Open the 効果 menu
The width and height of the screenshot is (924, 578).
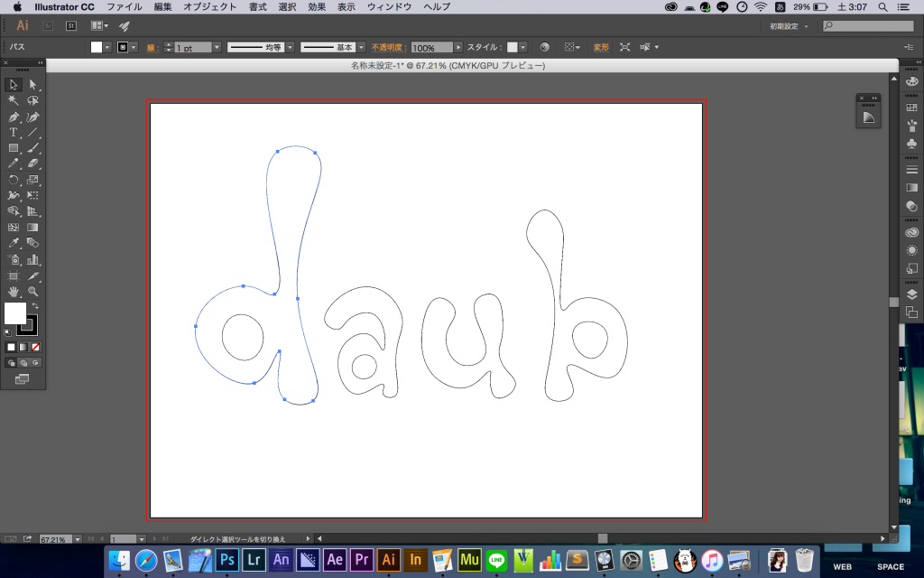tap(317, 6)
